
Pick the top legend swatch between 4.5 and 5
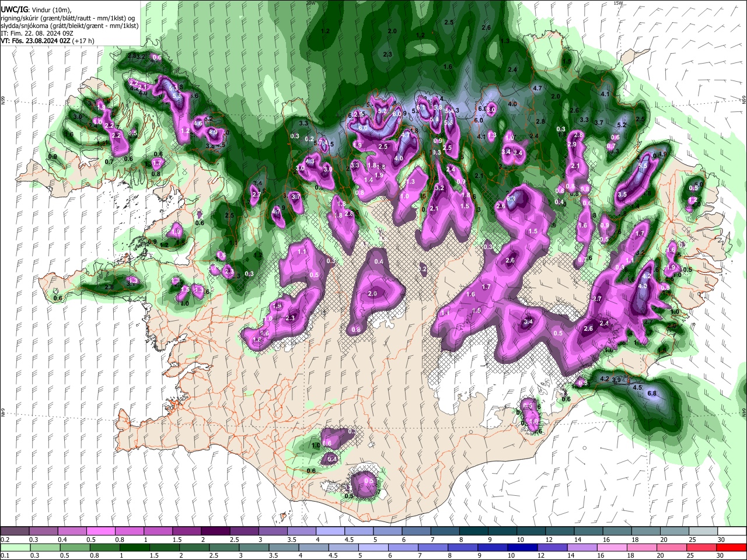[x=359, y=531]
